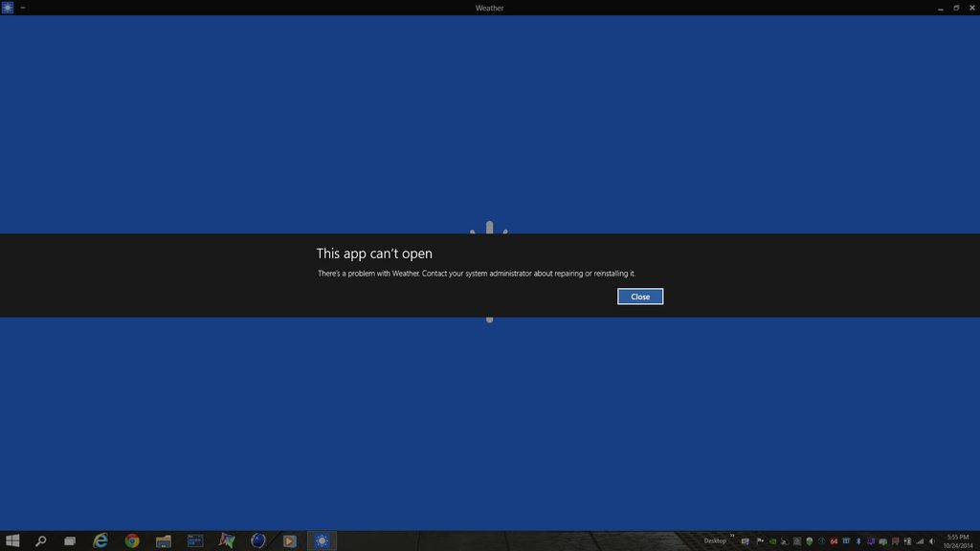Open the Action Center flag tray icon
The width and height of the screenshot is (980, 551).
760,541
